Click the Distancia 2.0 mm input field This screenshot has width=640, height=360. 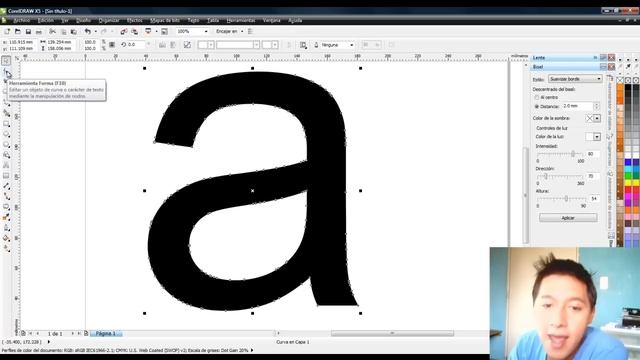(x=577, y=106)
